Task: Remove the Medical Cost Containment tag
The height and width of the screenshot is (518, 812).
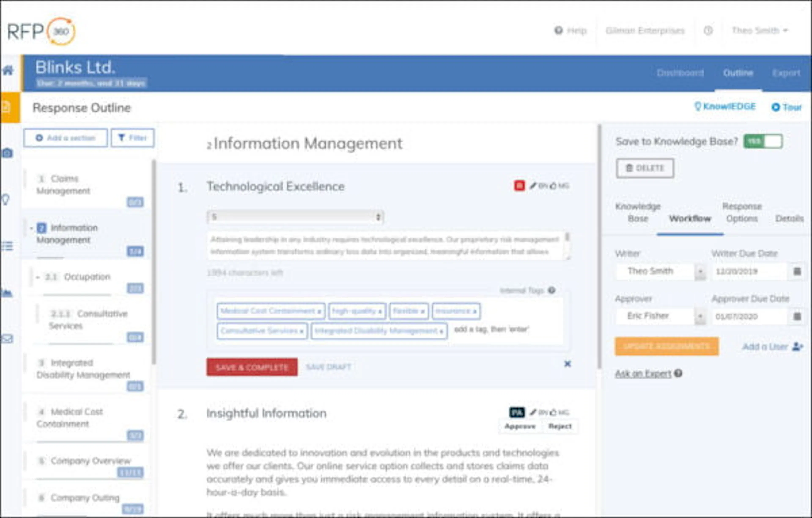Action: click(x=319, y=312)
